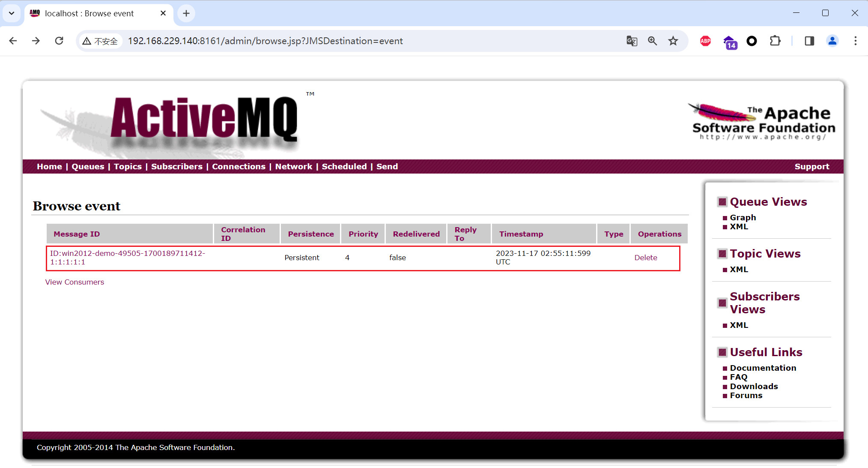
Task: Click the translate page icon
Action: pyautogui.click(x=632, y=41)
